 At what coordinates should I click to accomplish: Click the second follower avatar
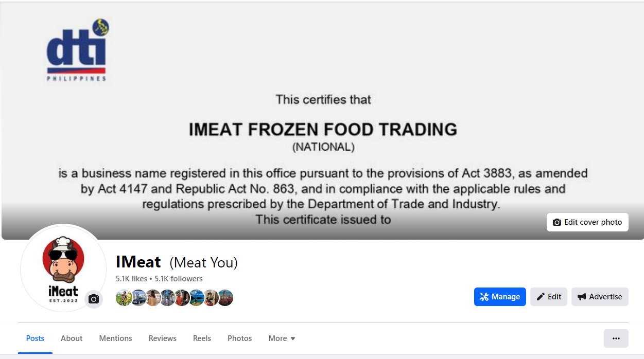coord(138,298)
